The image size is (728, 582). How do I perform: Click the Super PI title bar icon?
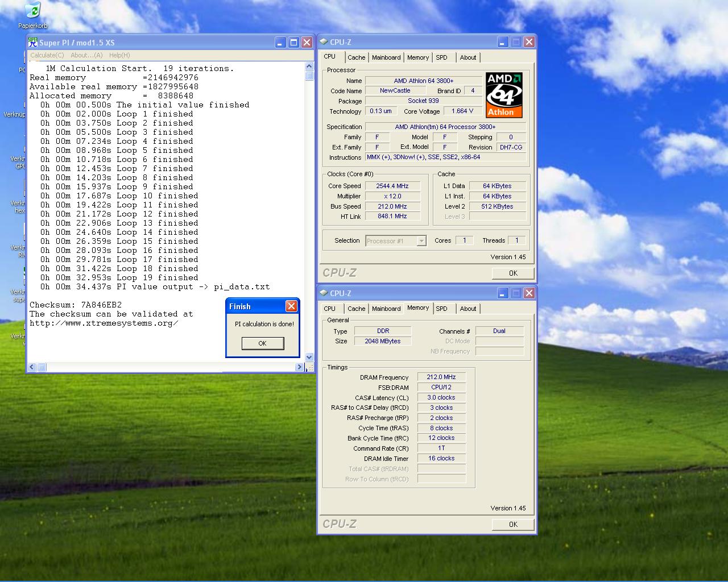33,42
